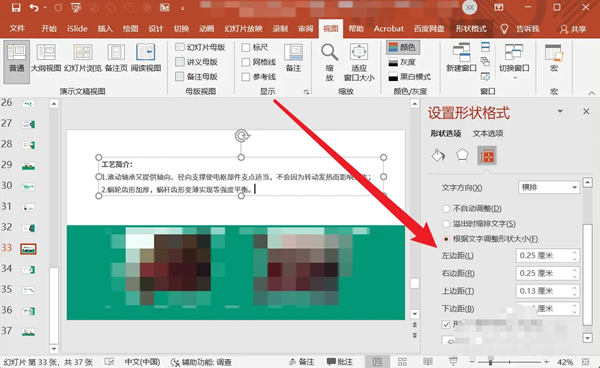Enable the Ruler (标尺) checkbox
Screen dimensions: 600x368
[x=246, y=47]
